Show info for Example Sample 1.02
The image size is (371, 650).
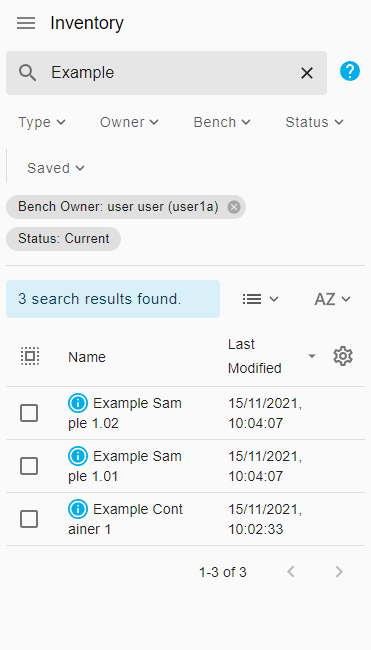[78, 403]
